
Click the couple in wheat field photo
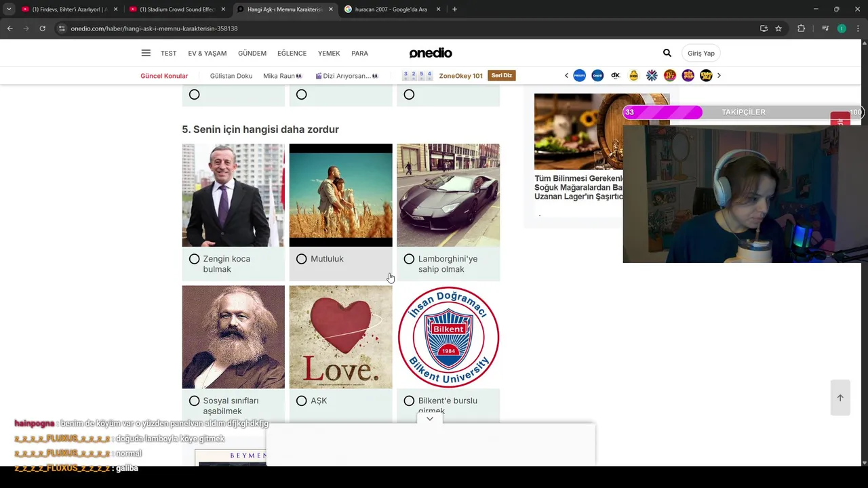(340, 195)
